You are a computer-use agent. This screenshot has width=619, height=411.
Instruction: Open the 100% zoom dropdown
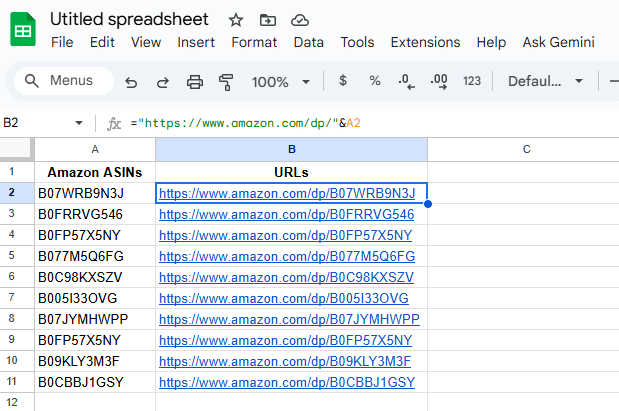pos(279,82)
